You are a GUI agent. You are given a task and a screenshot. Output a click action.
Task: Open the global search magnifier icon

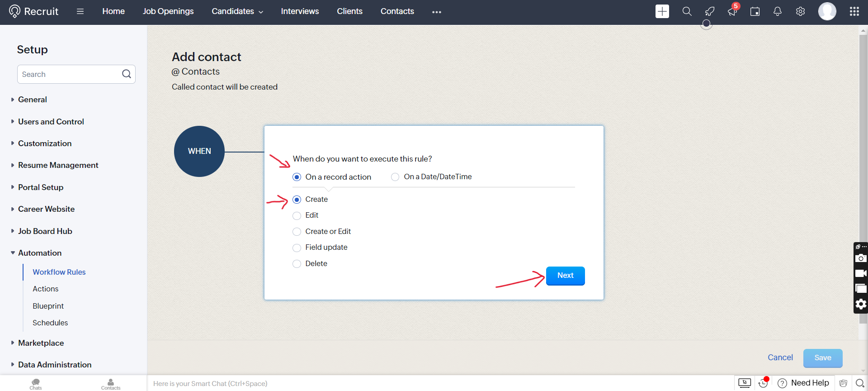pos(687,11)
